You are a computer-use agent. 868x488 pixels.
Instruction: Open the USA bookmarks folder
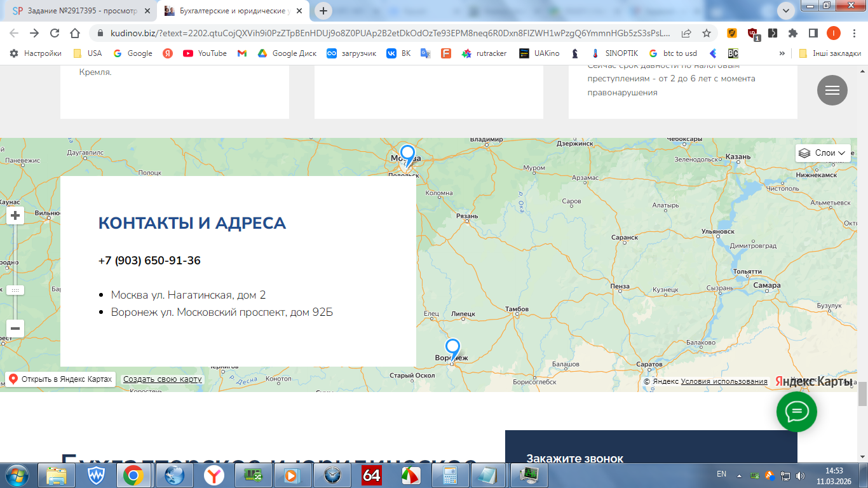point(88,53)
